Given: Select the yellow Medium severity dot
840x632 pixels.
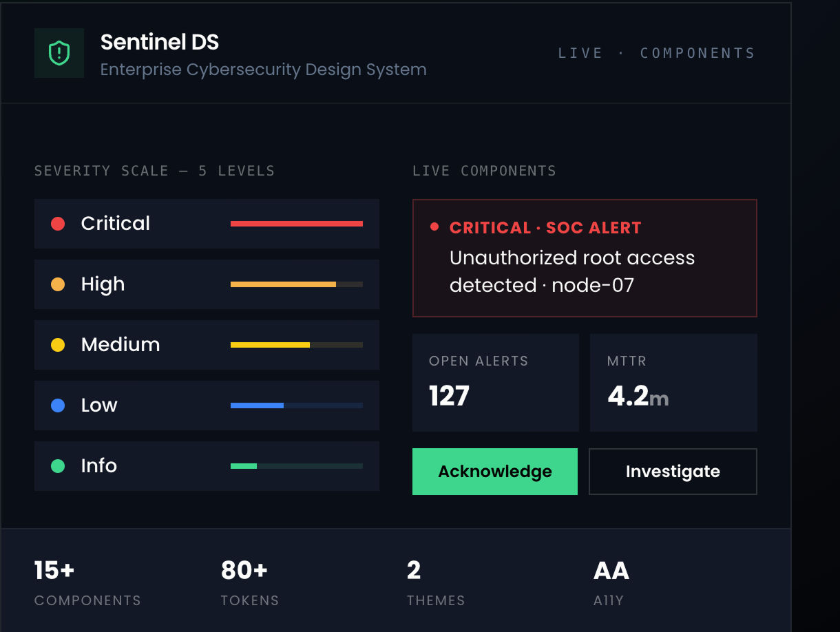Looking at the screenshot, I should 58,345.
